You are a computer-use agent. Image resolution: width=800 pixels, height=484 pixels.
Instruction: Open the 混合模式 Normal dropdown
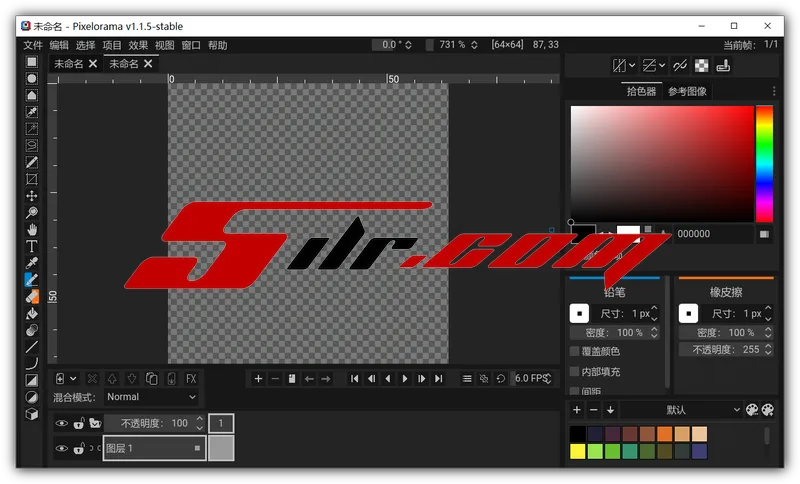152,397
